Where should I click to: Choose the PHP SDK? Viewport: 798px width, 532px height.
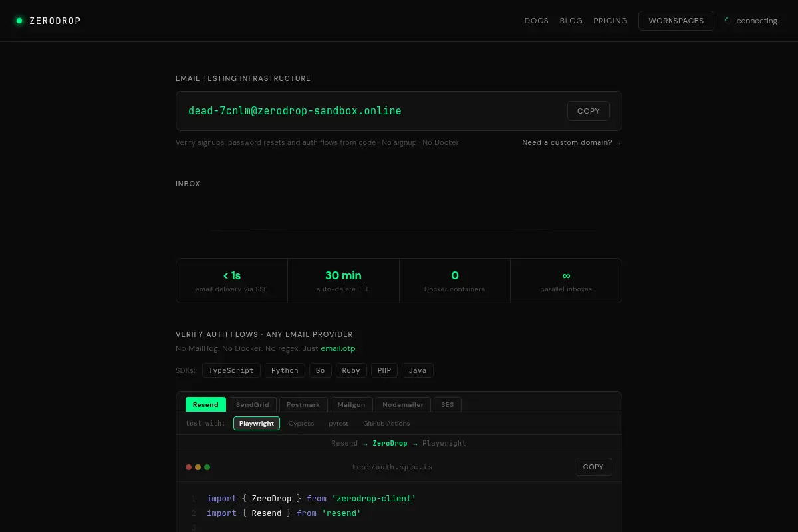coord(384,370)
